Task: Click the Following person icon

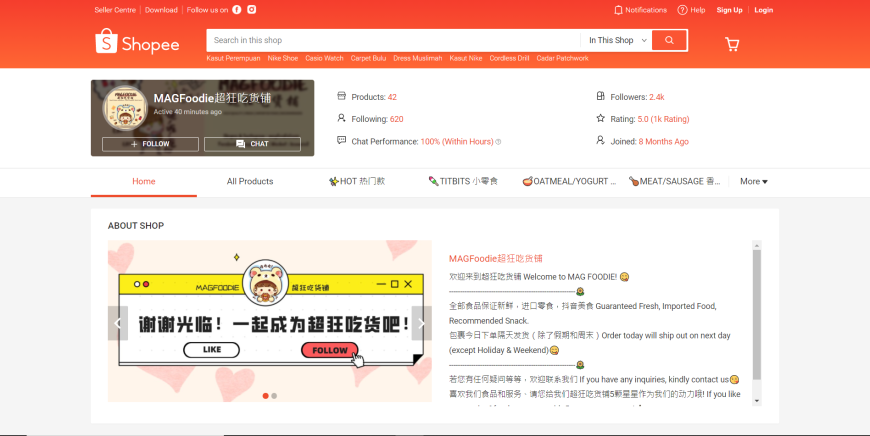Action: coord(341,118)
